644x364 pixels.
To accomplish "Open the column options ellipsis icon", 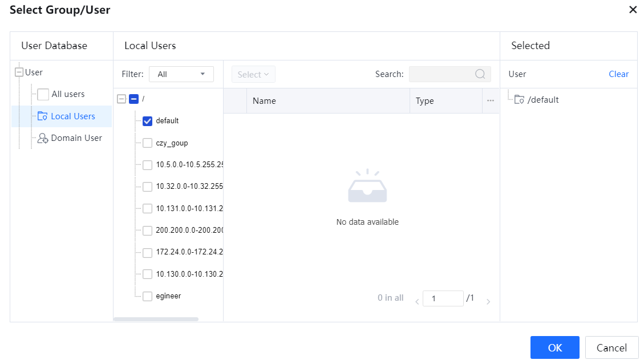I will pos(491,101).
